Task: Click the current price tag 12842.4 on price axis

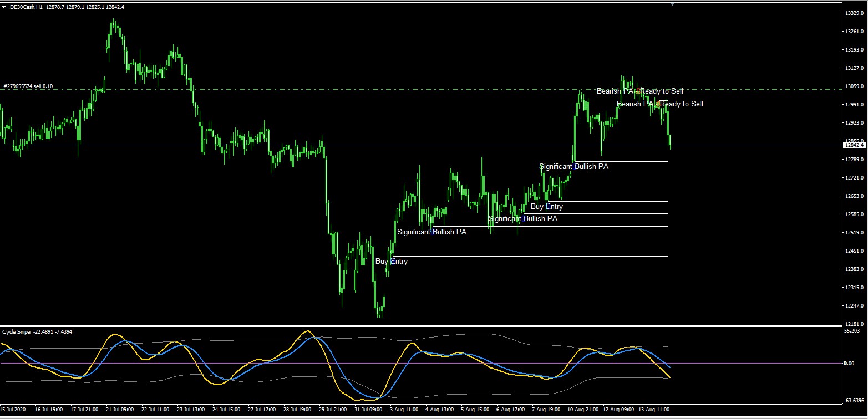Action: (852, 145)
